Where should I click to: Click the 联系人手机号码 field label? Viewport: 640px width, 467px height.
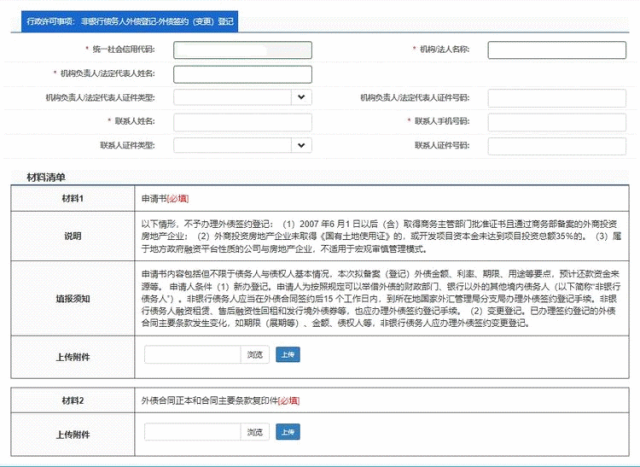click(442, 121)
